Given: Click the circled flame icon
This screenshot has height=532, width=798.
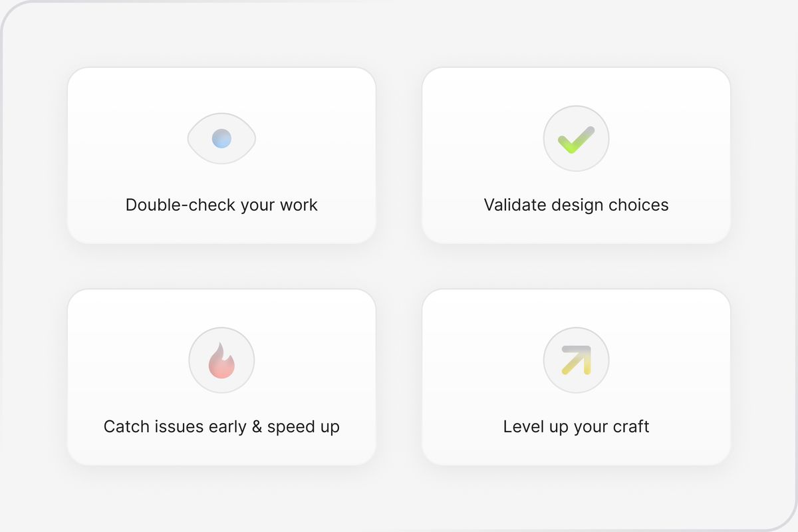Looking at the screenshot, I should click(221, 360).
